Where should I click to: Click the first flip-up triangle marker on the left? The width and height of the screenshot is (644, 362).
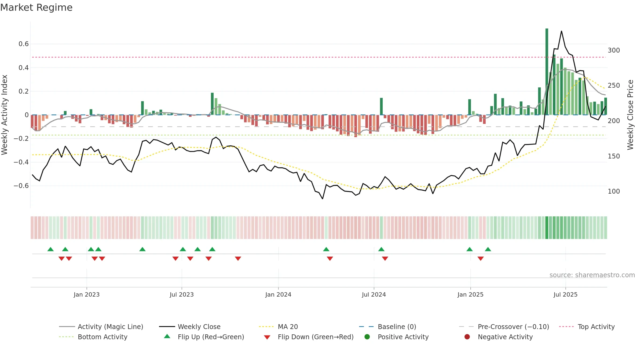pyautogui.click(x=50, y=249)
